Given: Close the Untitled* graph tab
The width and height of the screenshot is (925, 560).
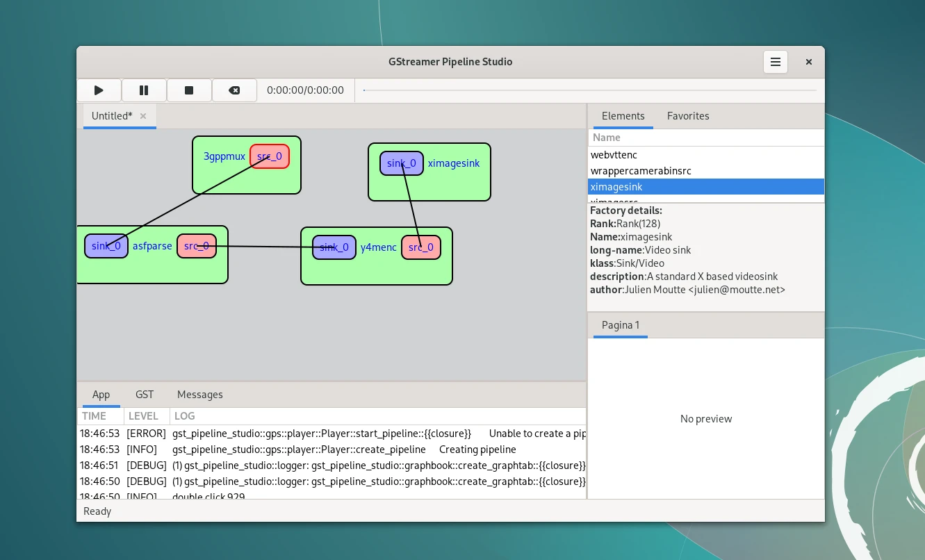Looking at the screenshot, I should (x=143, y=116).
